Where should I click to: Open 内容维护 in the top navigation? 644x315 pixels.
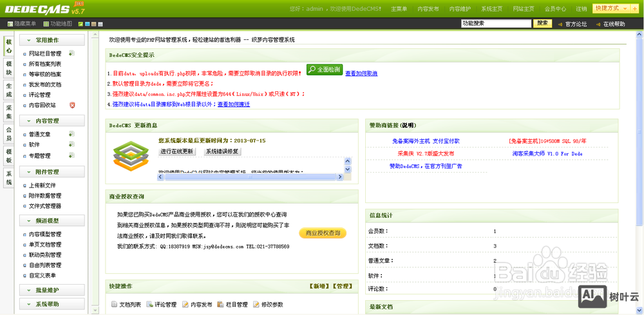460,9
